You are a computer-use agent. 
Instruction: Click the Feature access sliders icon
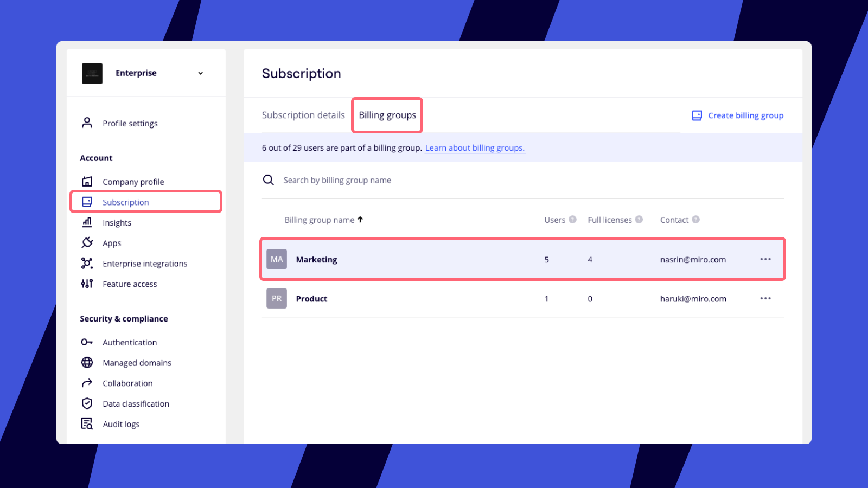click(x=87, y=284)
